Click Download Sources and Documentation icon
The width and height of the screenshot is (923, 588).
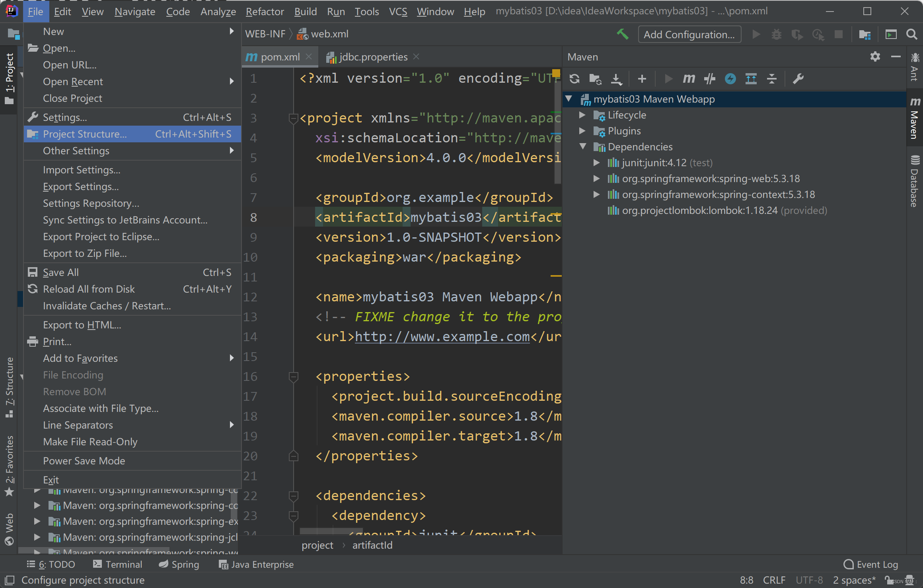tap(616, 79)
